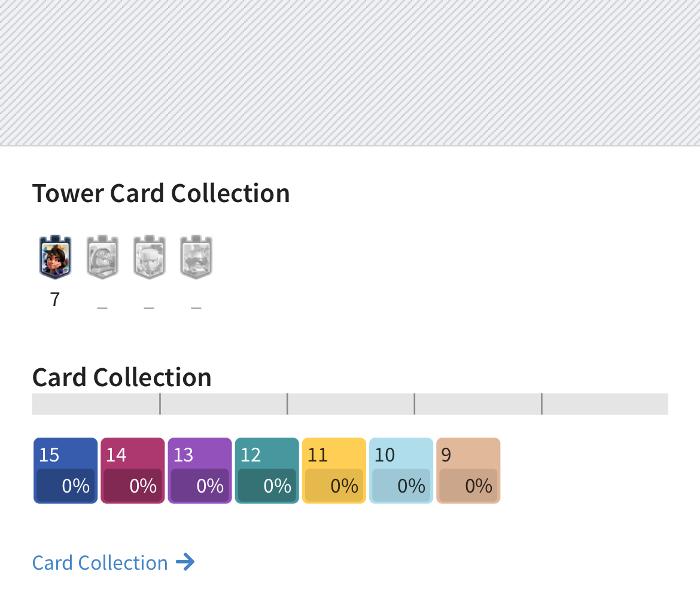Click the first segment of the collection bar
700x596 pixels.
tap(96, 404)
